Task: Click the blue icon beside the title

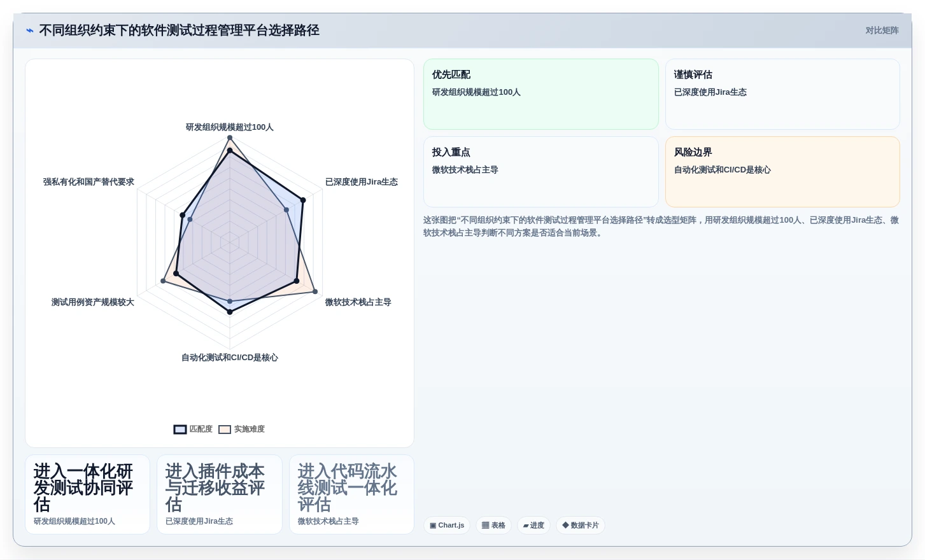Action: 29,31
